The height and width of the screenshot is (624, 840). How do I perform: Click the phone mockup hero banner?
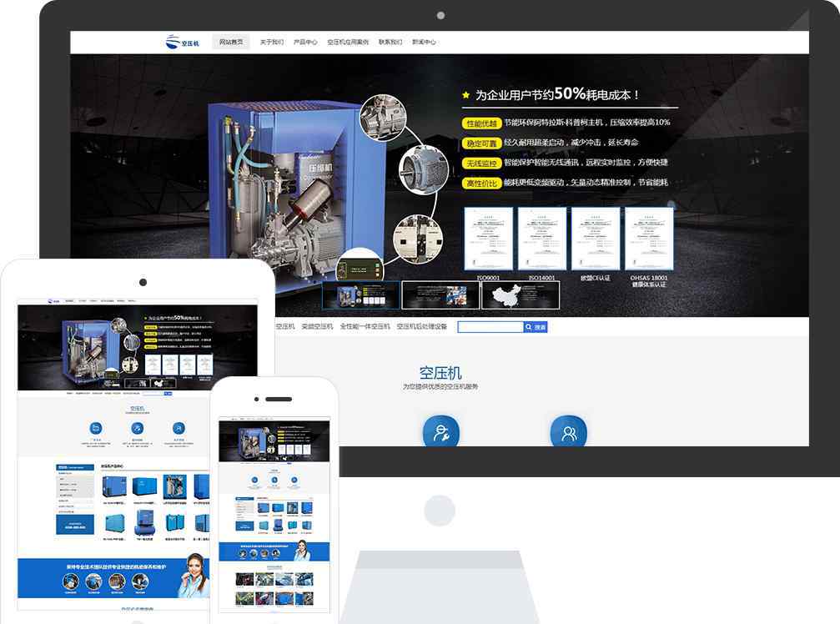click(x=274, y=440)
